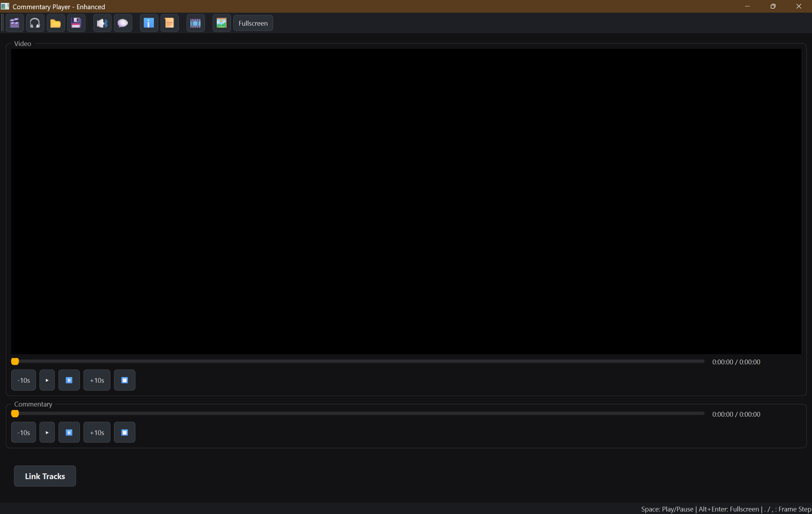This screenshot has width=812, height=514.
Task: Skip video forward +10s
Action: click(x=97, y=380)
